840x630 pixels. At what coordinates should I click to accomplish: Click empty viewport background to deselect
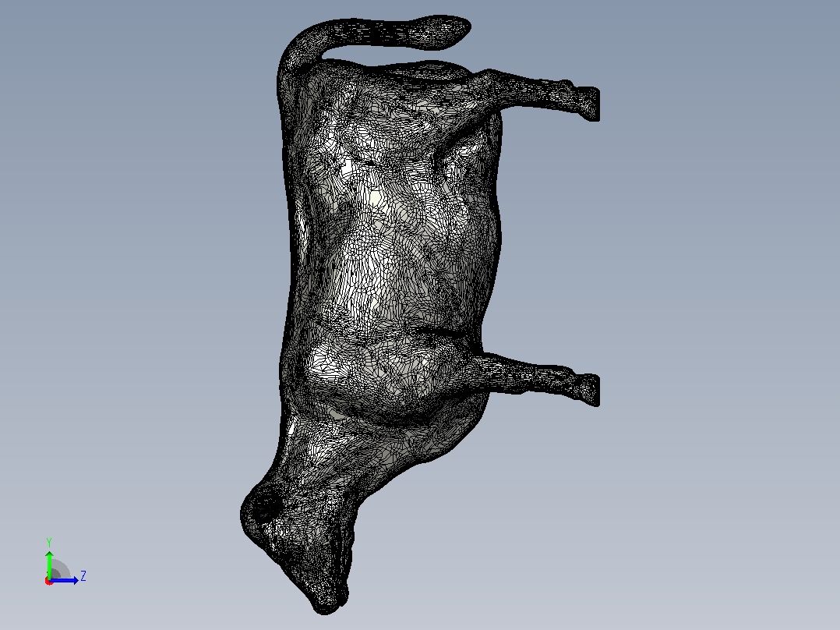697,268
